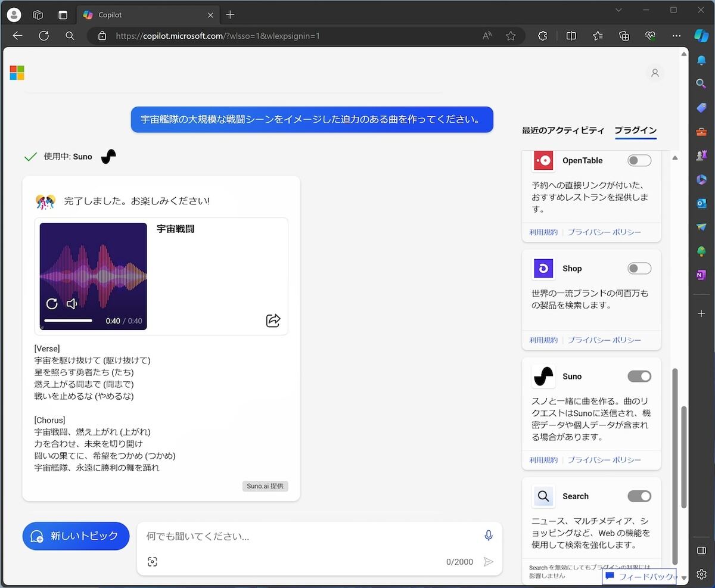This screenshot has width=715, height=588.
Task: Switch to 最近のアクティビティ tab
Action: pos(563,130)
